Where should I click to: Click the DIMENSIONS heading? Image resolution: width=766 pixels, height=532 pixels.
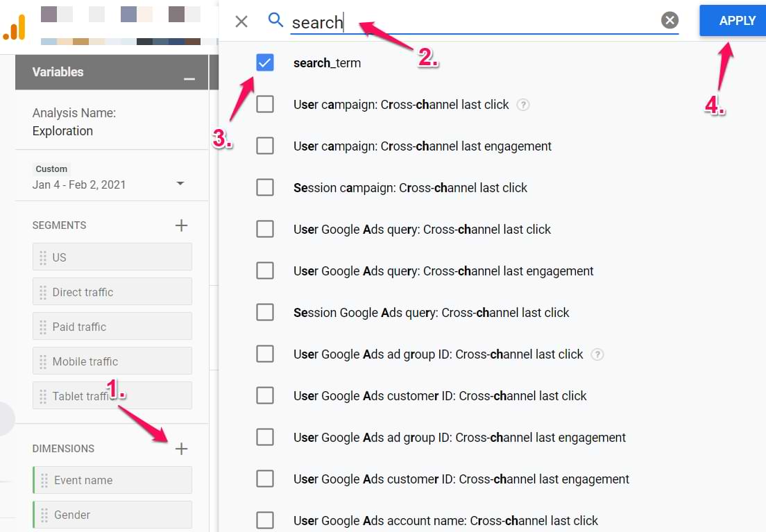[64, 449]
